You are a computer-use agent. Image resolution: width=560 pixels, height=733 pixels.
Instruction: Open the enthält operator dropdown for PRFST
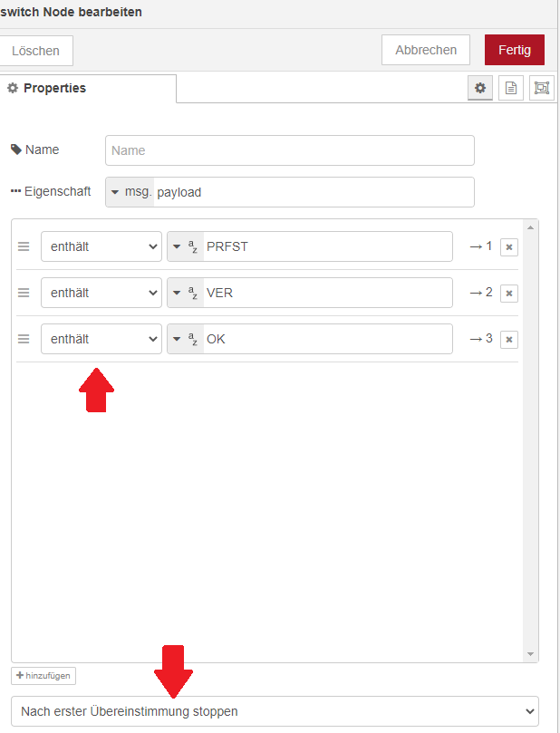(101, 246)
